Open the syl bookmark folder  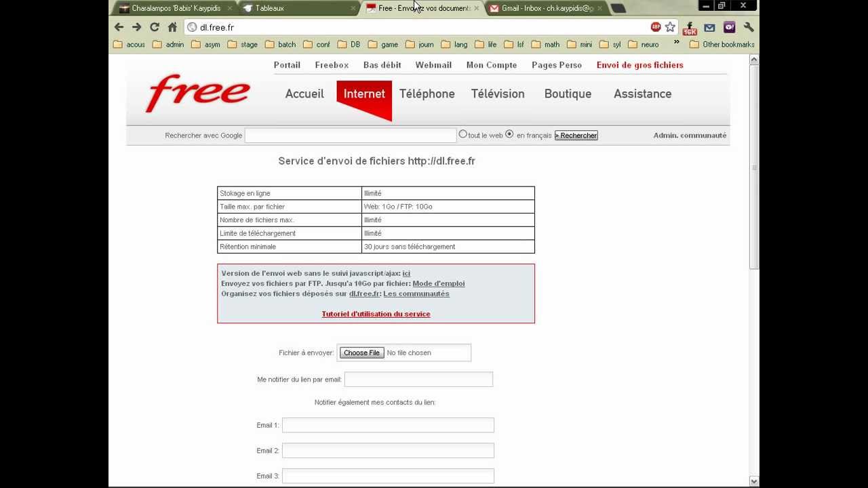coord(610,45)
